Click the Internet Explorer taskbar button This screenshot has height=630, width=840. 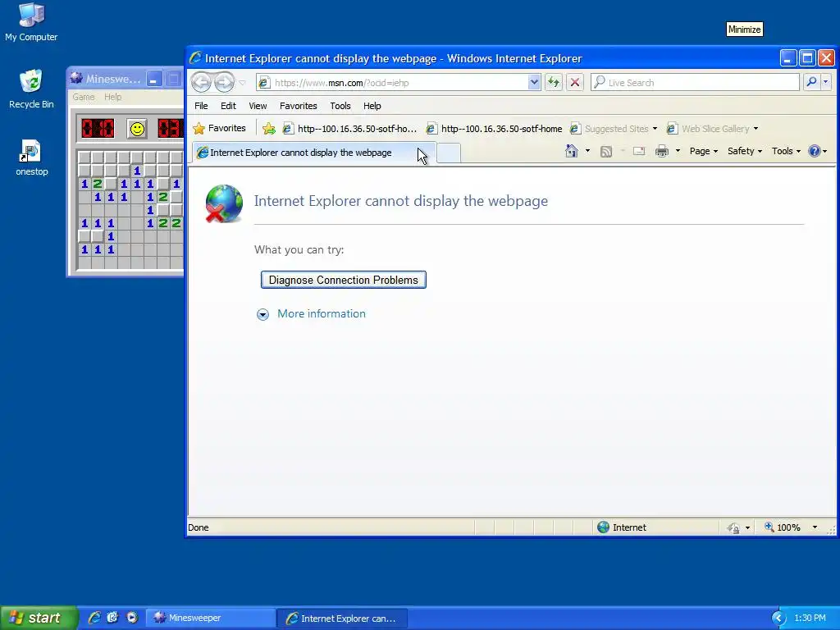click(342, 619)
